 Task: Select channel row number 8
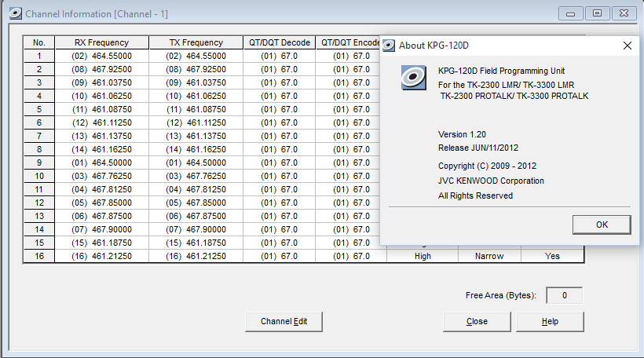[39, 149]
